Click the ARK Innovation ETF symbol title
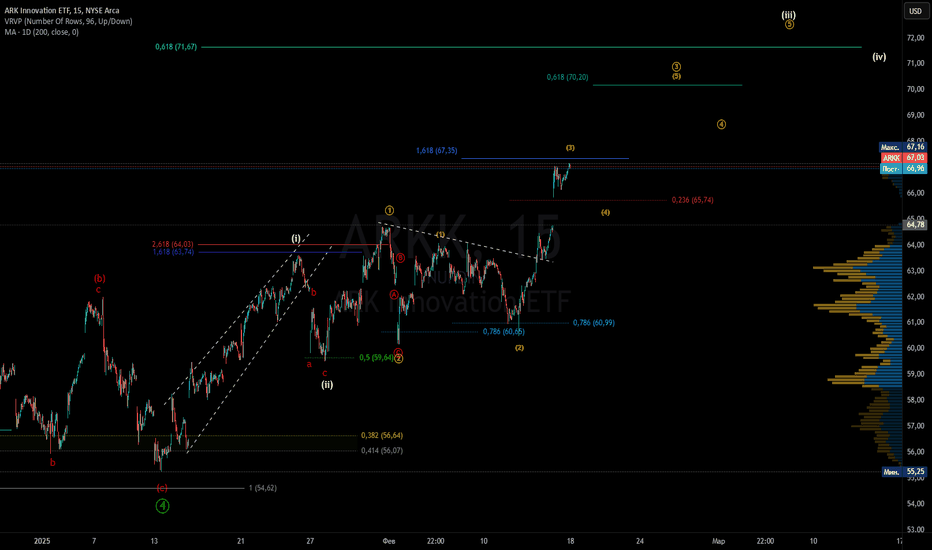This screenshot has width=932, height=550. click(52, 10)
